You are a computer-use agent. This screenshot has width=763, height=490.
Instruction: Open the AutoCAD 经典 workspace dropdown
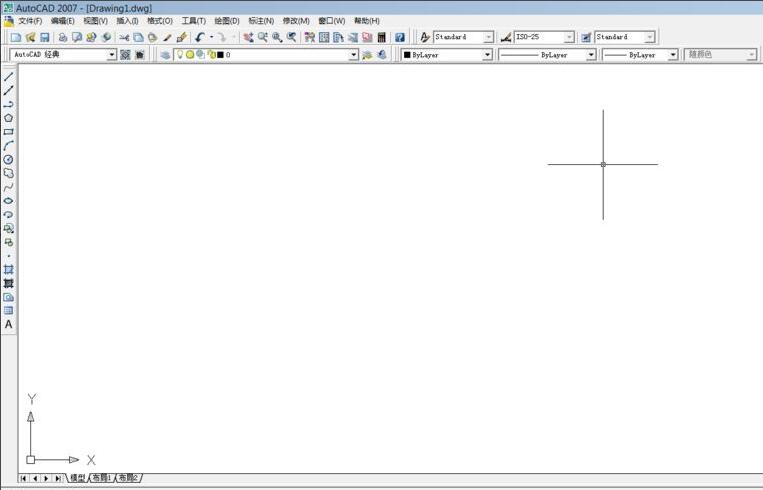(x=112, y=55)
